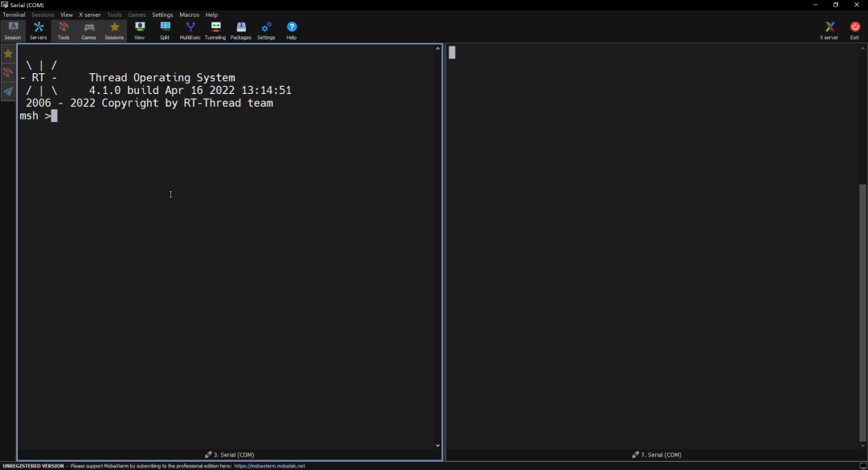
Task: Minimize the Serial (COM) window
Action: pos(816,5)
